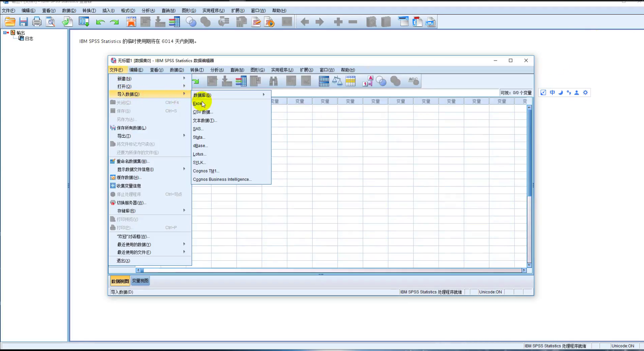Expand the 导出(T) submenu arrow
644x351 pixels.
coord(184,136)
